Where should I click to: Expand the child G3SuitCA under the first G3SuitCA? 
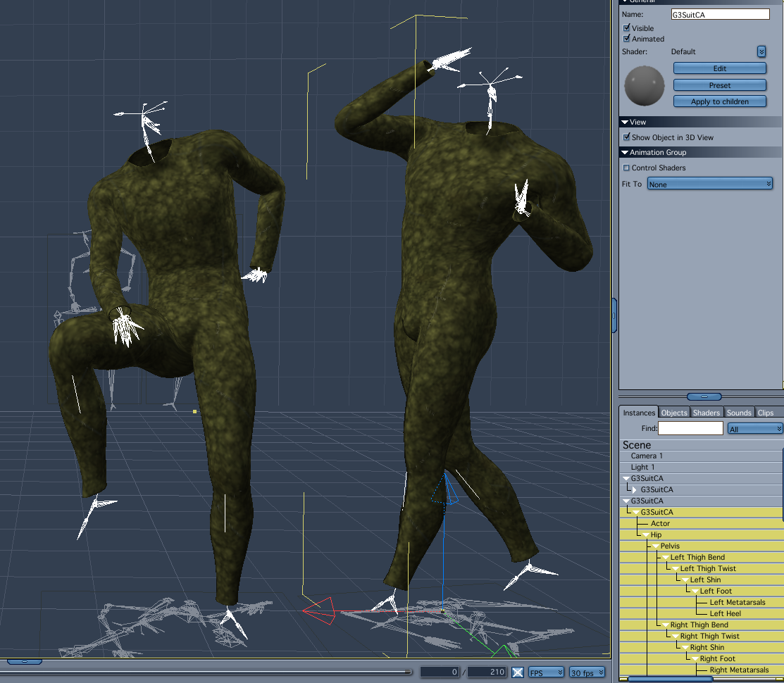(635, 489)
